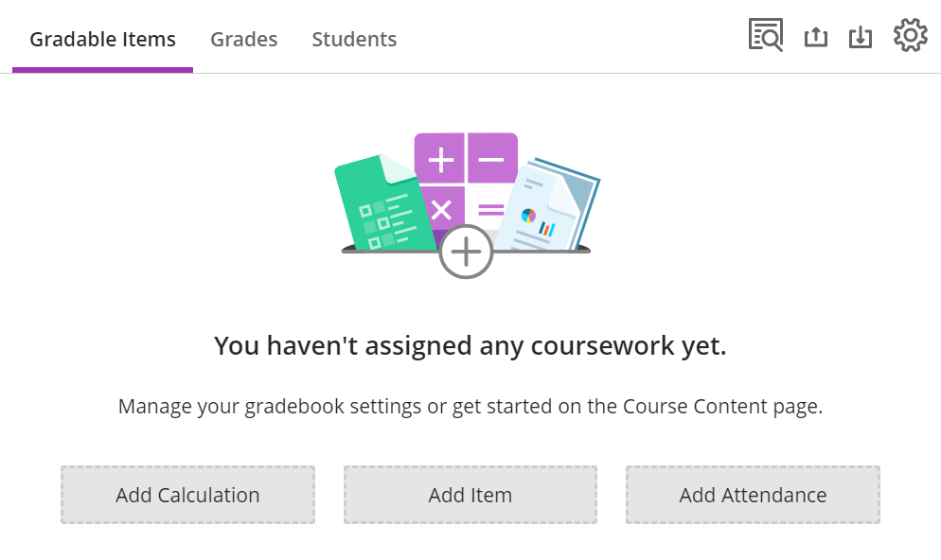The image size is (941, 560).
Task: Open the Students tab
Action: (354, 39)
